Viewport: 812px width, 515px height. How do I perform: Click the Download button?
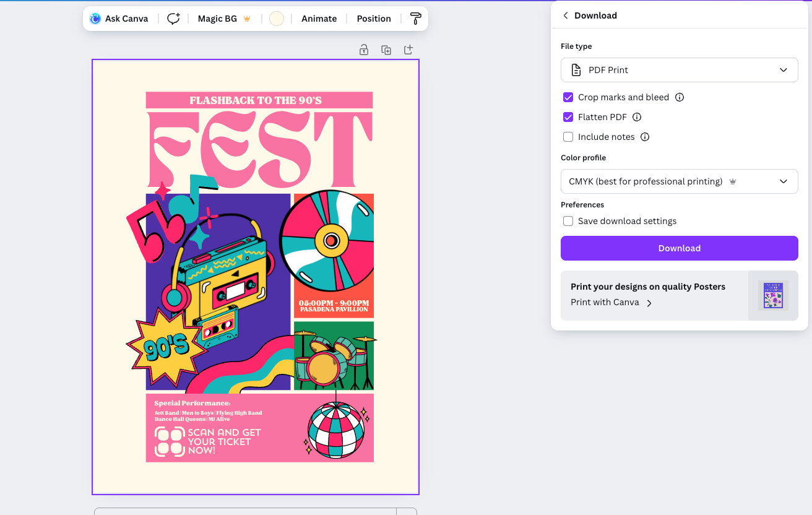pyautogui.click(x=679, y=248)
